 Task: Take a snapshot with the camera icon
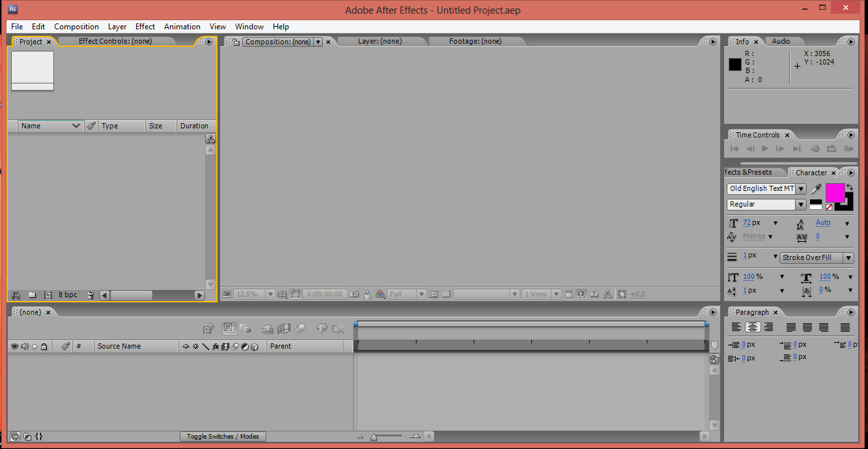point(354,294)
